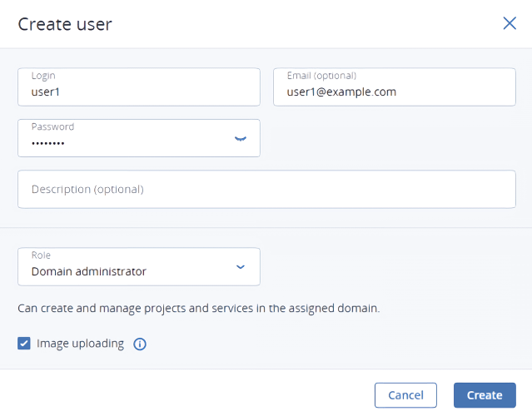Click the Password field label
The image size is (532, 416).
(52, 127)
